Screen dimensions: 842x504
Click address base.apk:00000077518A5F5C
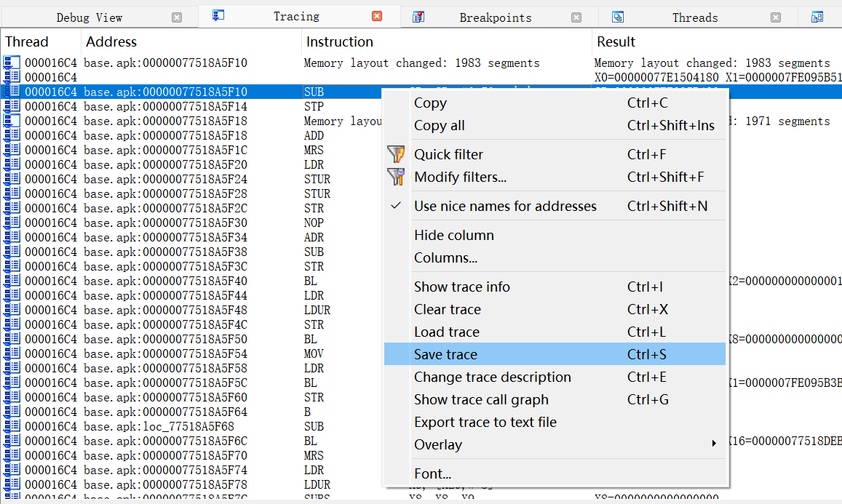pos(165,383)
